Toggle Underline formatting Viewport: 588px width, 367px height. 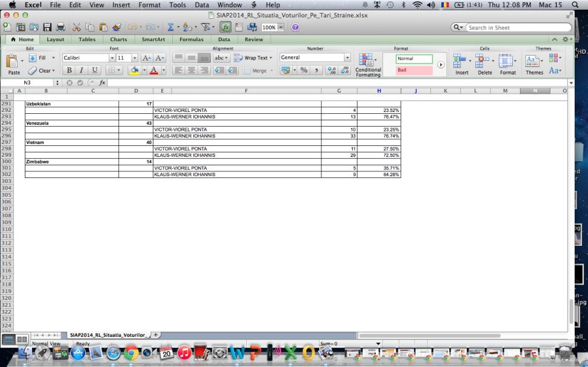95,70
